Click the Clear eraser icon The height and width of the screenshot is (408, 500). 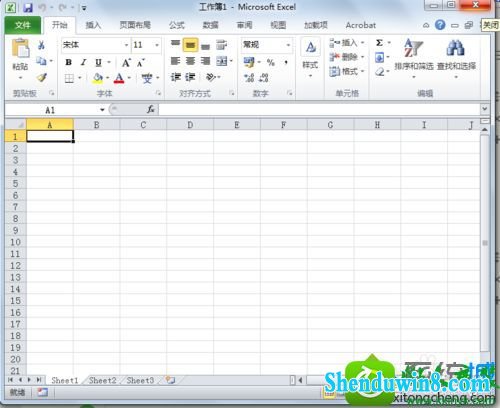pos(380,72)
